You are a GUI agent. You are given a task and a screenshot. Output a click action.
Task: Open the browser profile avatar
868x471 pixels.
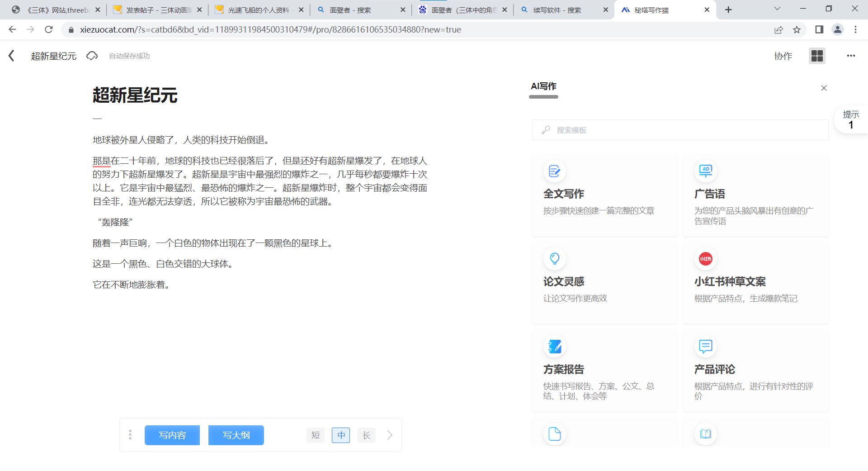[x=838, y=29]
